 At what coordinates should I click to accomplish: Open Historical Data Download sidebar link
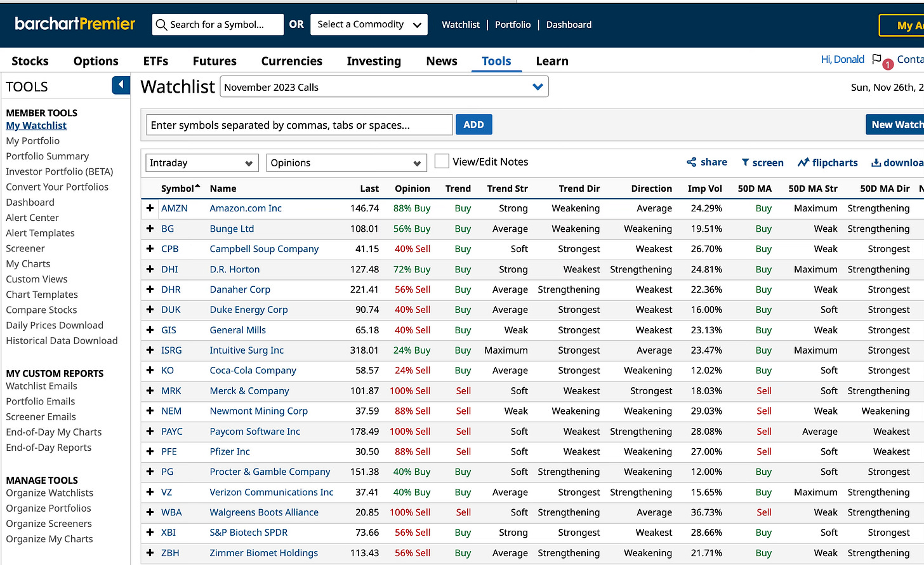coord(62,341)
